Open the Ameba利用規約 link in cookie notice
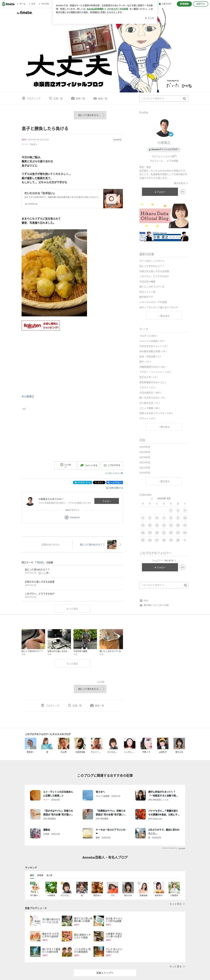This screenshot has height=980, width=210. [x=95, y=9]
